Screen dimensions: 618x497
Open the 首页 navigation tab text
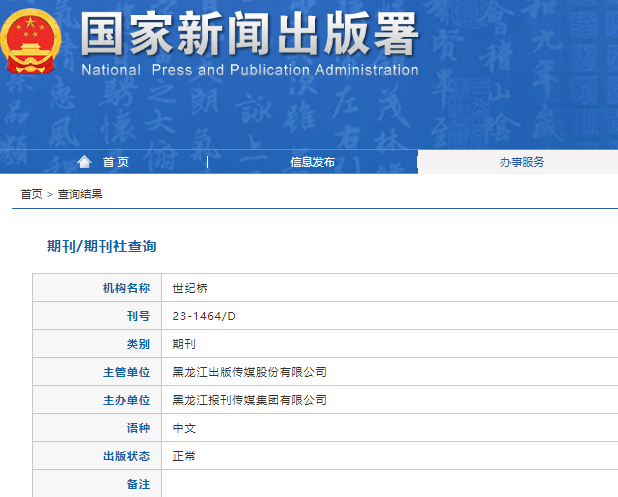[x=115, y=162]
